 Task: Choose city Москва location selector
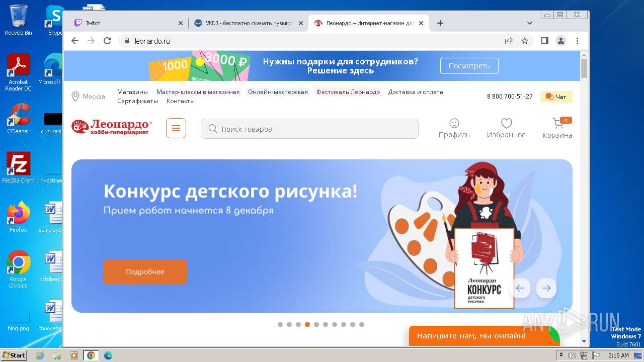tap(89, 97)
